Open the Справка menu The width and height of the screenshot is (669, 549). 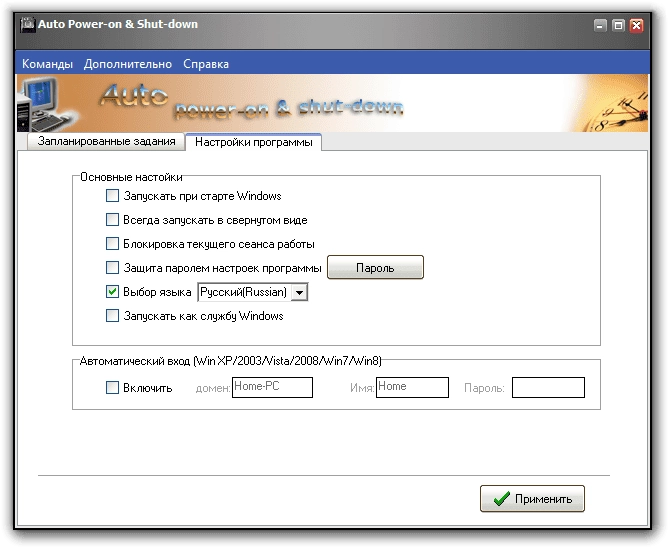click(206, 64)
